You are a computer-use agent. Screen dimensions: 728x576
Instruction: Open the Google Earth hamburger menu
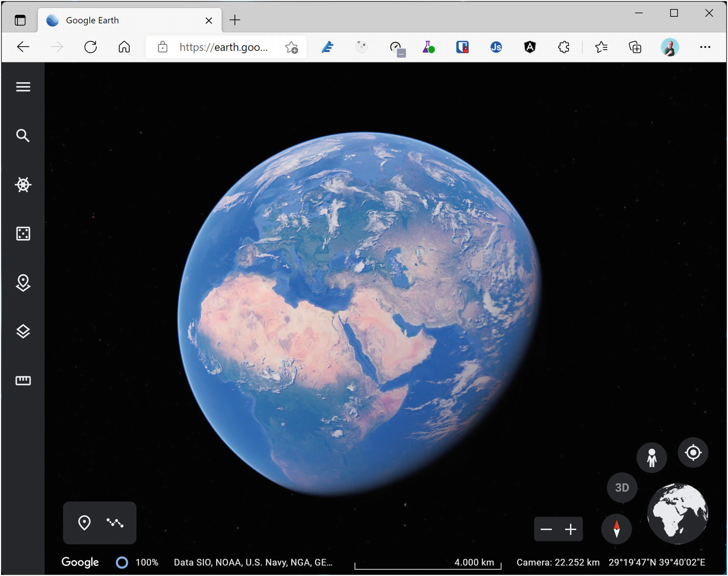[23, 87]
